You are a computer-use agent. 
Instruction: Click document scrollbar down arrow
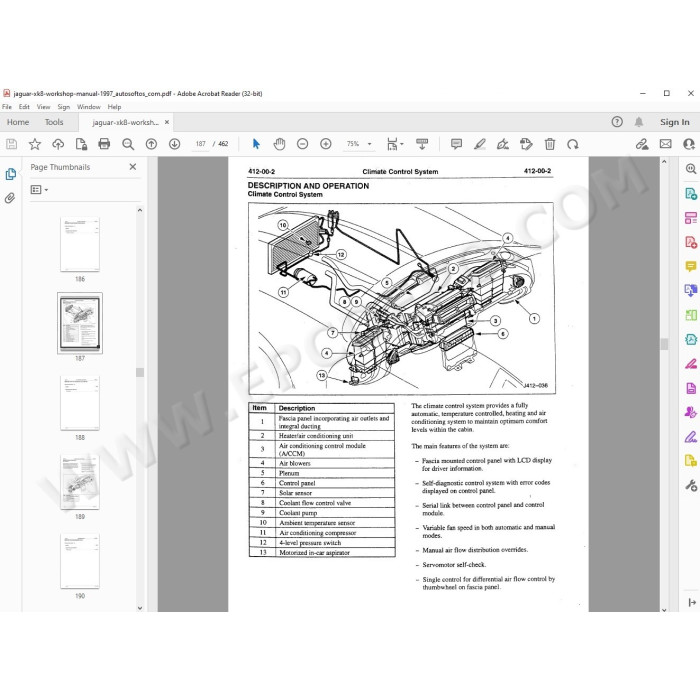(664, 609)
